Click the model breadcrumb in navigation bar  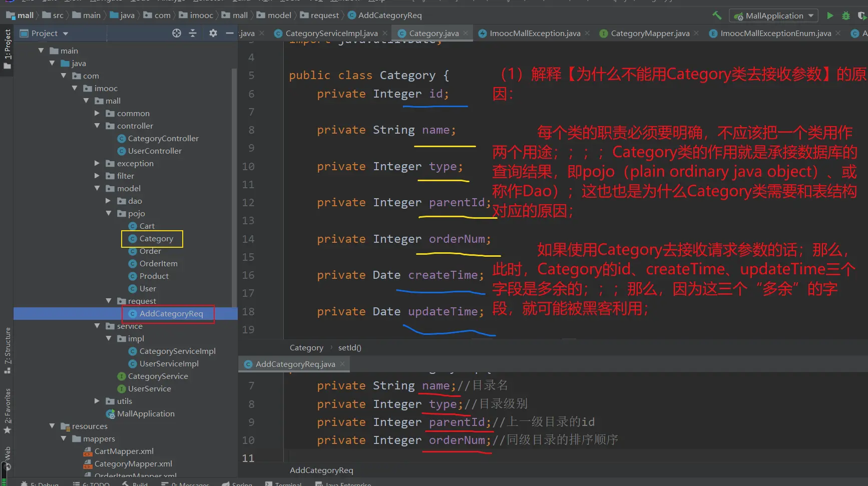pyautogui.click(x=279, y=15)
